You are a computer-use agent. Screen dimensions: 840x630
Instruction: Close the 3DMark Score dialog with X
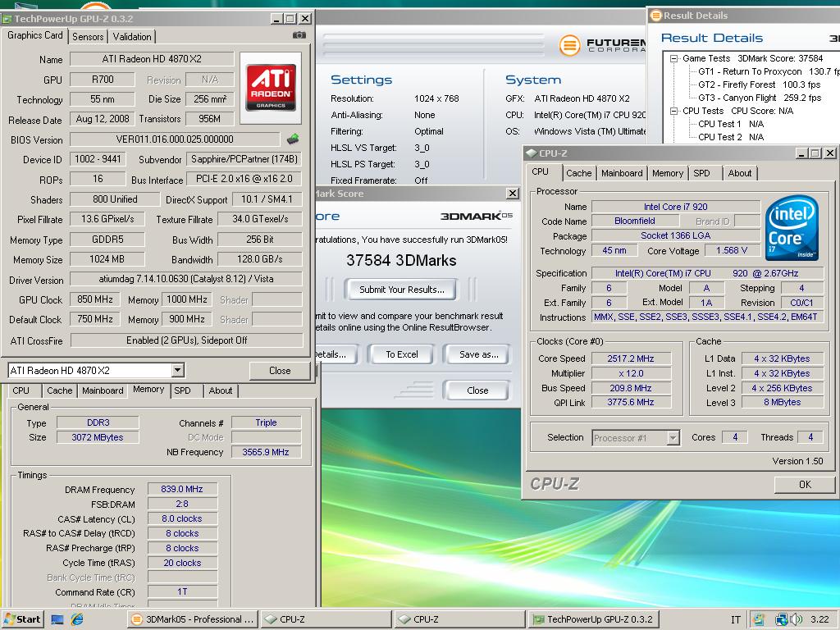513,194
